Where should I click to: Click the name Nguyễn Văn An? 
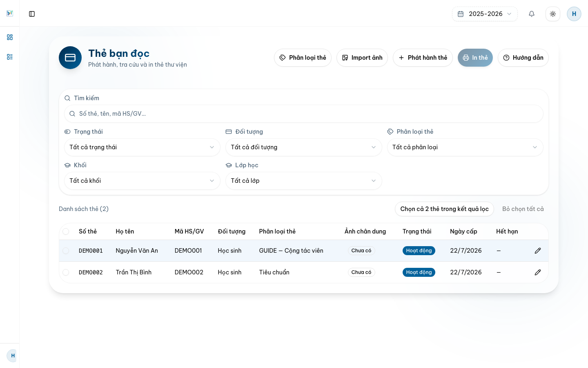pyautogui.click(x=137, y=251)
